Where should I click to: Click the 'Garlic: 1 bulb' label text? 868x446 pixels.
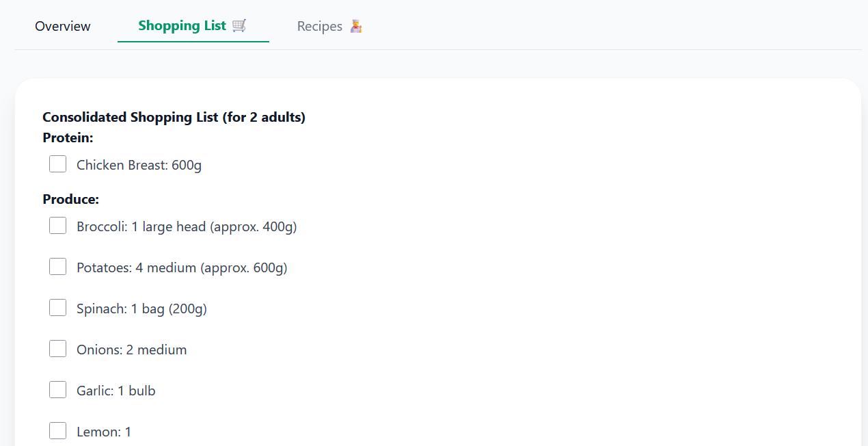click(116, 391)
